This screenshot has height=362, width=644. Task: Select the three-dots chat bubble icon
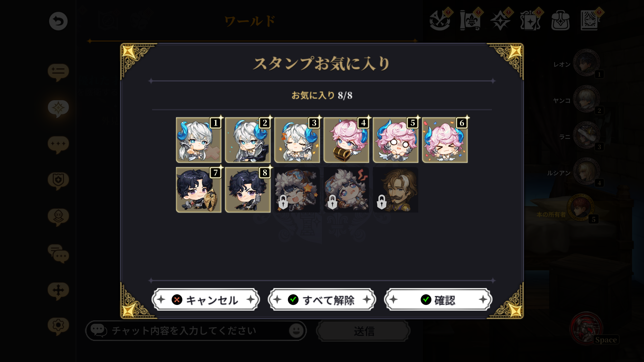58,145
